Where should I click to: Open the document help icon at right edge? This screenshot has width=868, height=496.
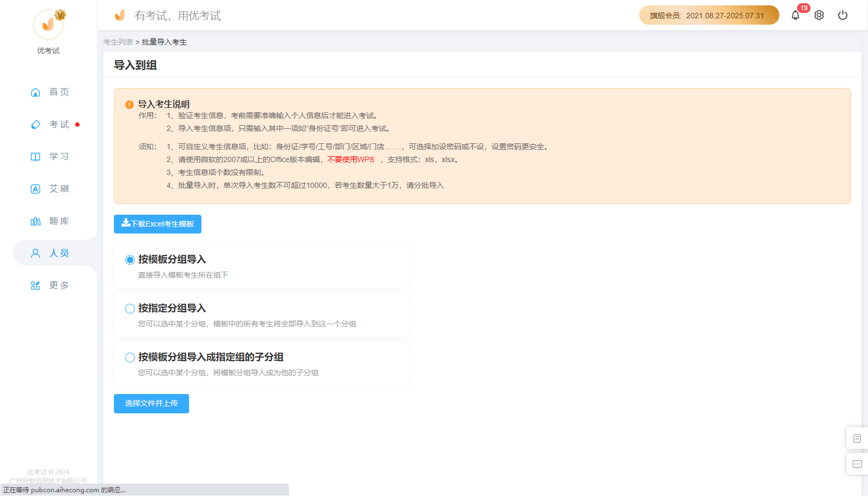857,439
